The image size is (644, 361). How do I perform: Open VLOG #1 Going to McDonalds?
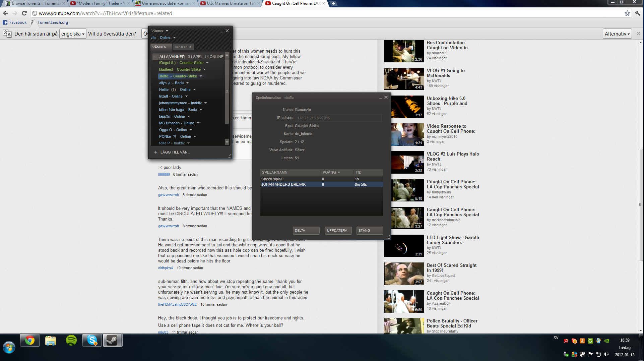[446, 73]
